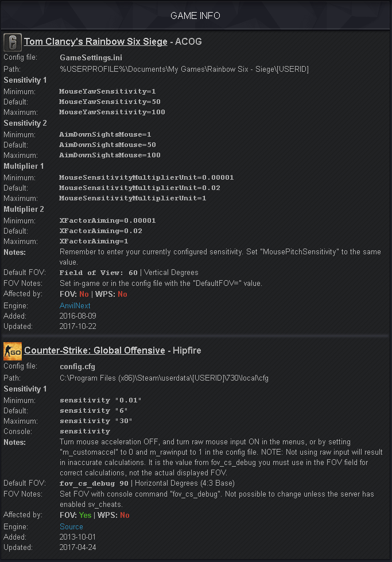The image size is (392, 562).
Task: Open the Tom Clancy's Rainbow Six Siege link
Action: [x=95, y=41]
